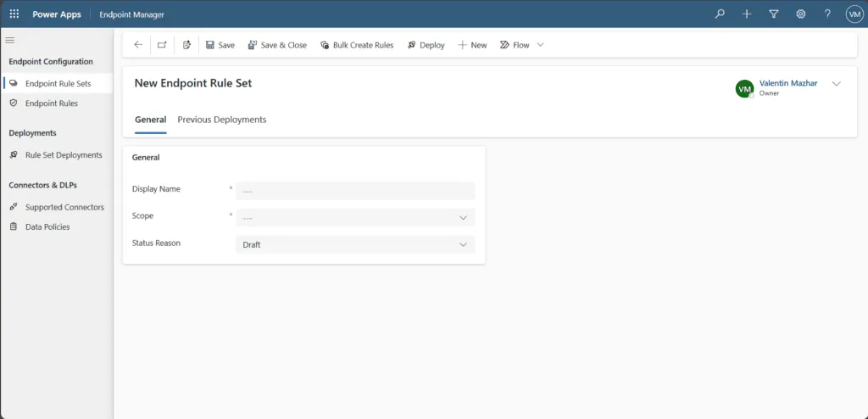Viewport: 868px width, 419px height.
Task: Open the app launcher waffle icon
Action: pos(14,14)
